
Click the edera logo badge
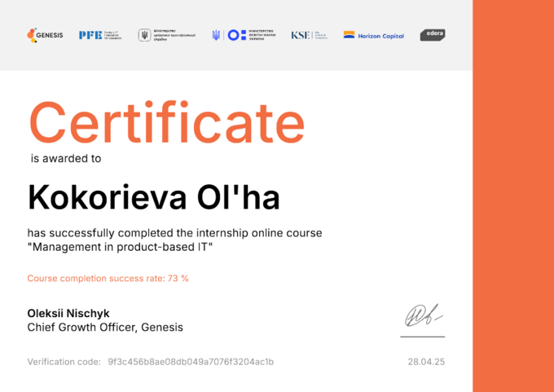(x=432, y=35)
